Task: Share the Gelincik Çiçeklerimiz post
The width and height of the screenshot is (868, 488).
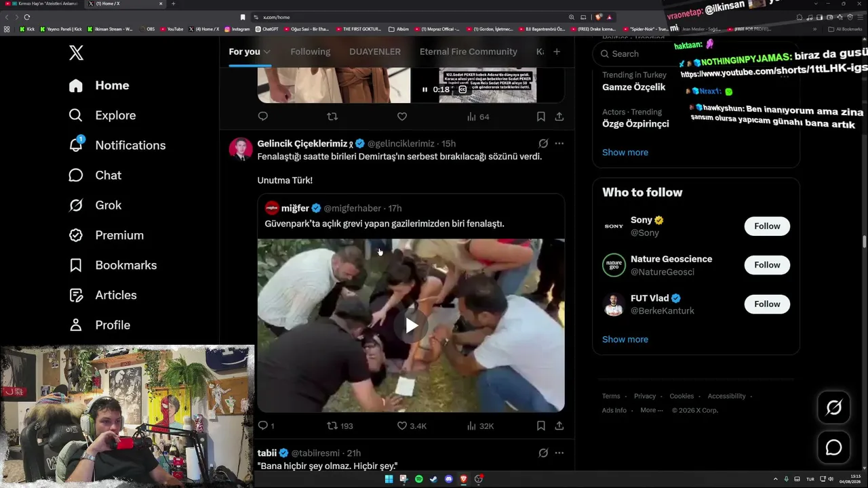Action: 559,426
